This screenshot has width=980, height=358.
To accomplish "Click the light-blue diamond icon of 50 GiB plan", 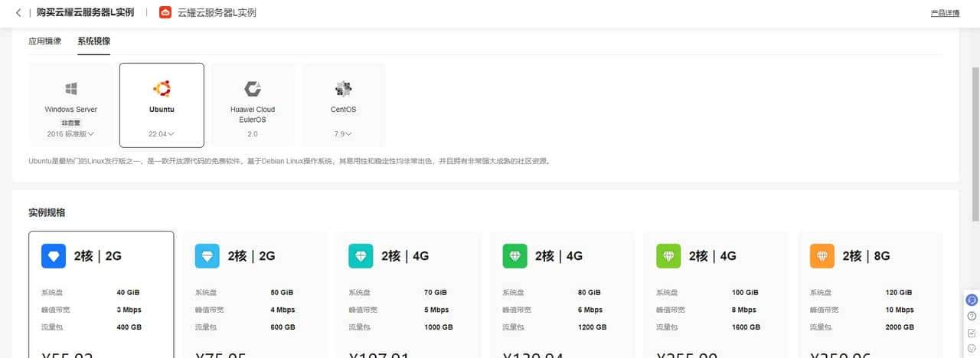I will pyautogui.click(x=207, y=256).
